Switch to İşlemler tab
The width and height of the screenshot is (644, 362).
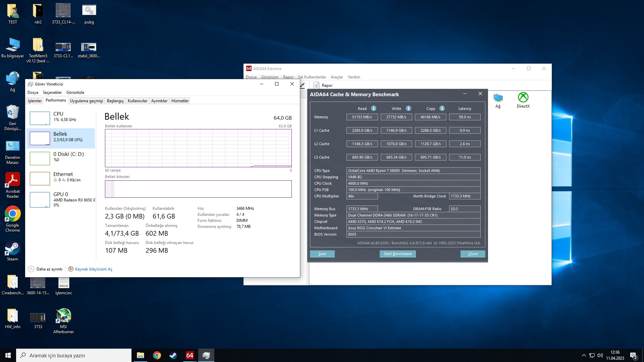[35, 101]
